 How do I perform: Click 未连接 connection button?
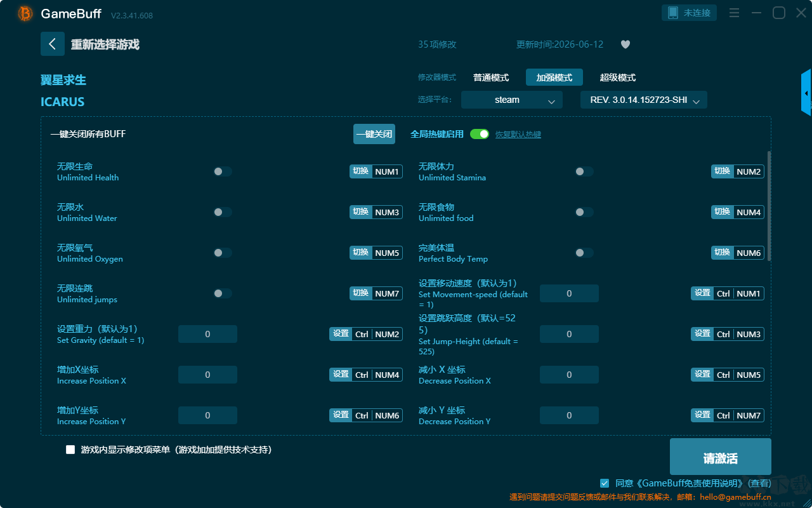pyautogui.click(x=690, y=13)
